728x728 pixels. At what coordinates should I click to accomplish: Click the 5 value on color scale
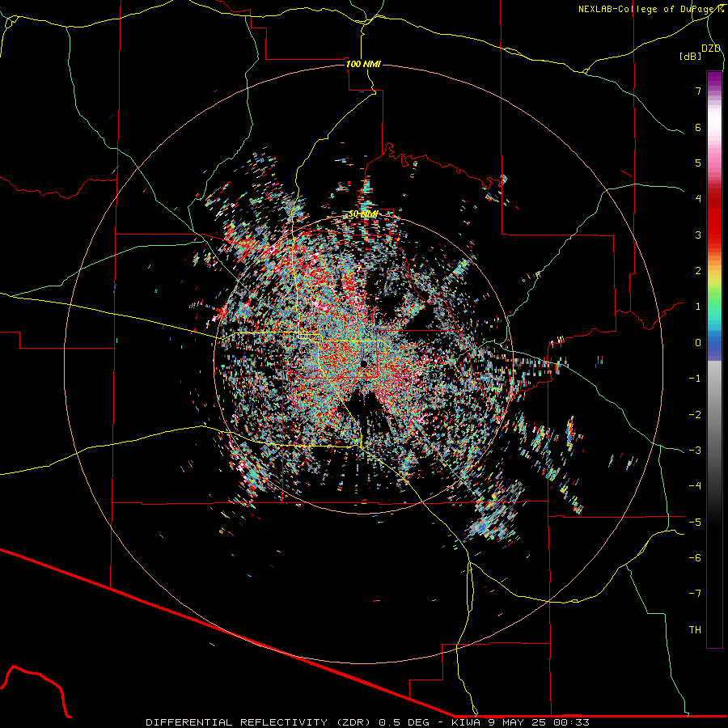point(698,163)
